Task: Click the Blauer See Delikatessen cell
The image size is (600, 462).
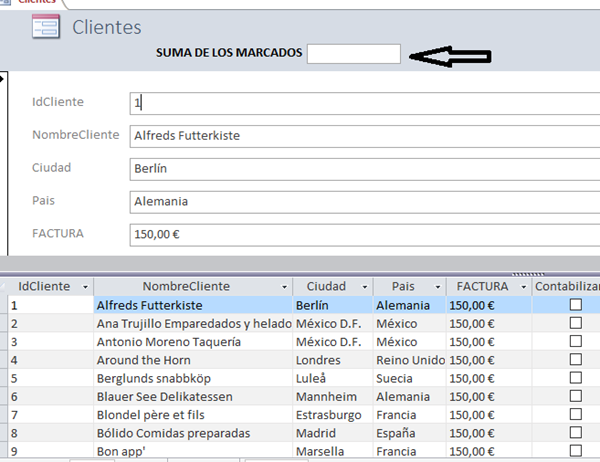Action: [191, 397]
